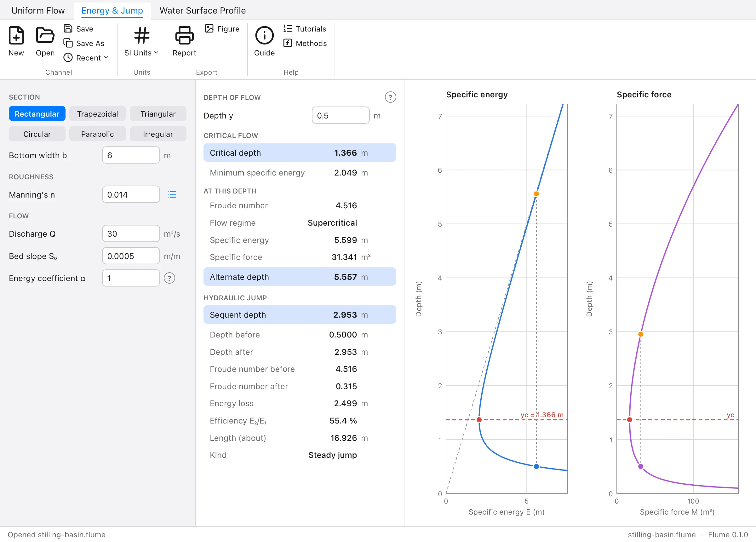
Task: Select the Circular section type
Action: (37, 134)
